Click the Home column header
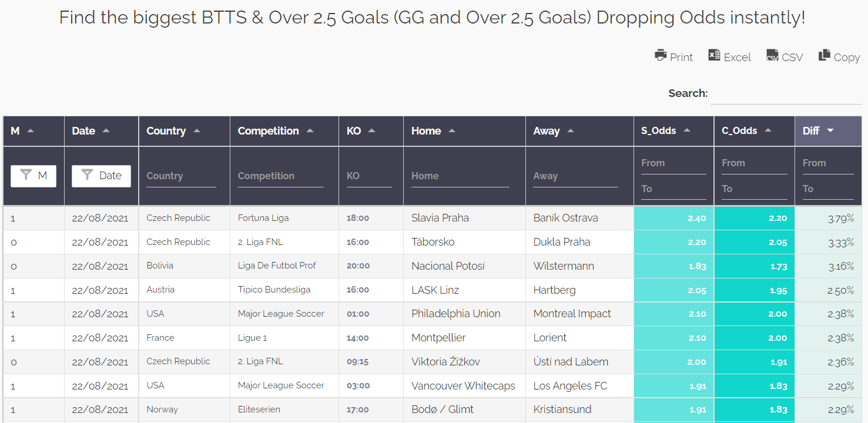Screen dimensions: 868x423 (x=465, y=131)
